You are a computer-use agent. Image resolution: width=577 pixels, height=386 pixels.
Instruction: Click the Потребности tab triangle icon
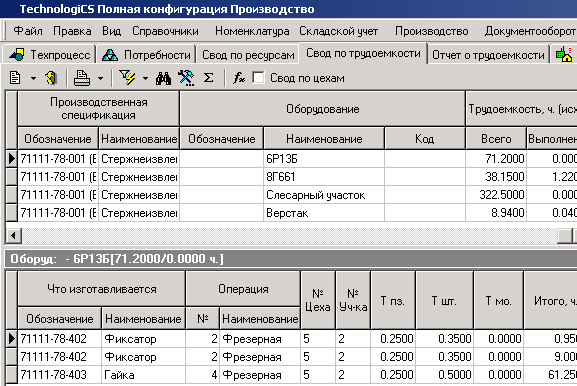(110, 55)
